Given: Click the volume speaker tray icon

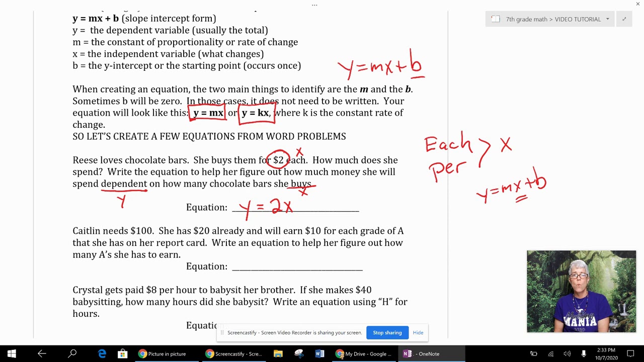Looking at the screenshot, I should pyautogui.click(x=568, y=354).
